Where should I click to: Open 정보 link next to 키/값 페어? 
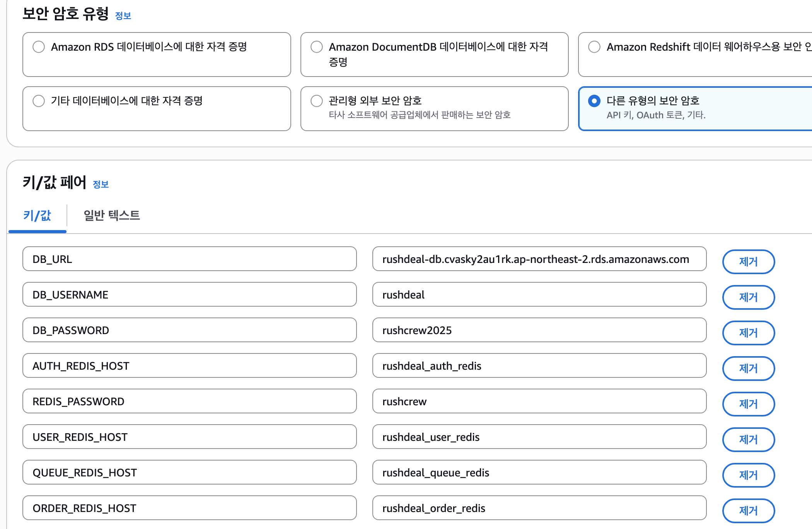[101, 184]
